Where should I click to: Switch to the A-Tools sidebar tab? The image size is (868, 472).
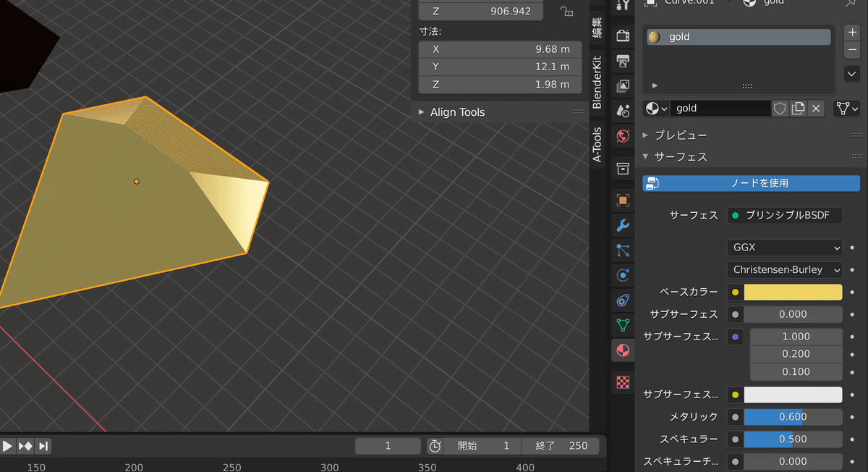597,144
